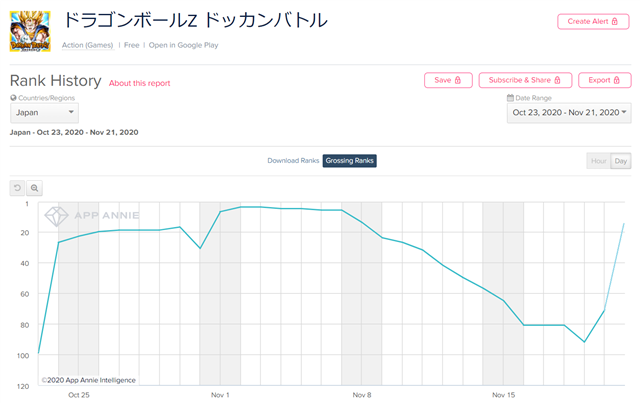Image resolution: width=640 pixels, height=403 pixels.
Task: Click the chart reset zoom icon
Action: click(17, 188)
